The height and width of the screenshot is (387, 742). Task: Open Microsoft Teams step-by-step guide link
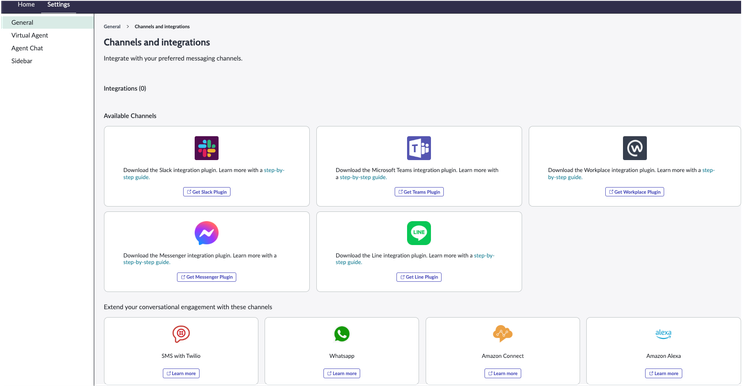pos(363,177)
